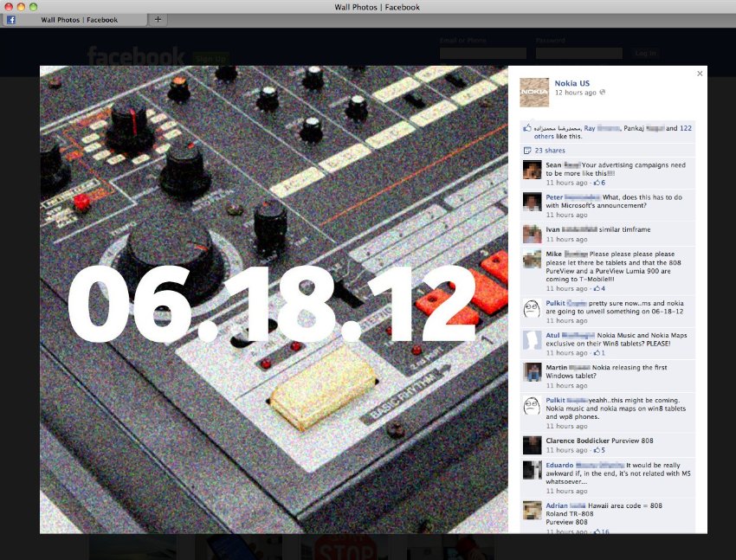The image size is (736, 560).
Task: Click the thumbs-up count 1 on Atul's comment
Action: (599, 353)
